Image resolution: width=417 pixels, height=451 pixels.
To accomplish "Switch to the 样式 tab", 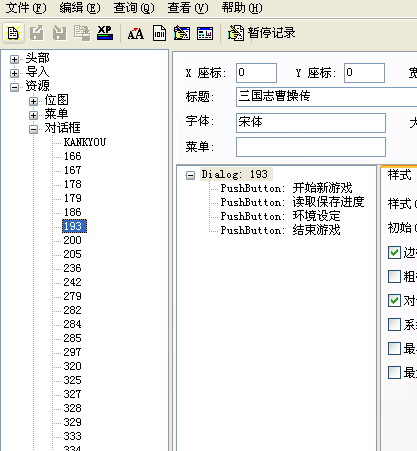I will (399, 175).
